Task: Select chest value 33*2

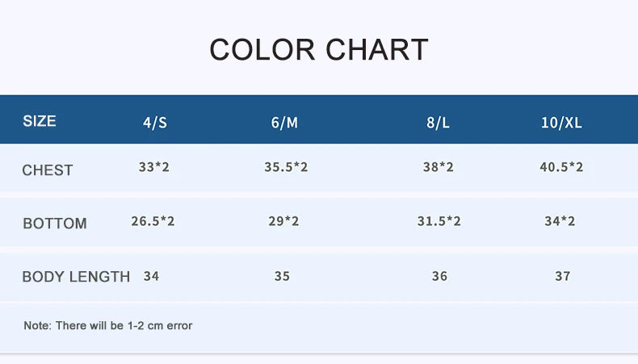Action: (x=153, y=167)
